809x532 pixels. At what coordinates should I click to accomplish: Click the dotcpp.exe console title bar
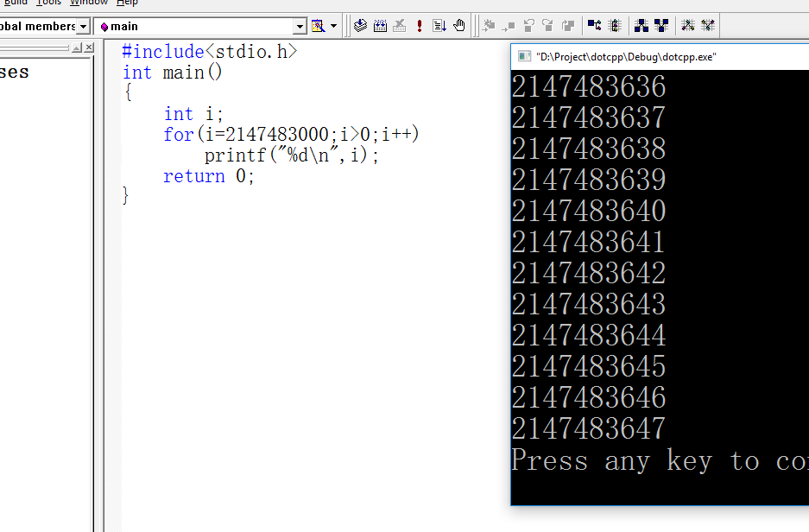coord(656,57)
